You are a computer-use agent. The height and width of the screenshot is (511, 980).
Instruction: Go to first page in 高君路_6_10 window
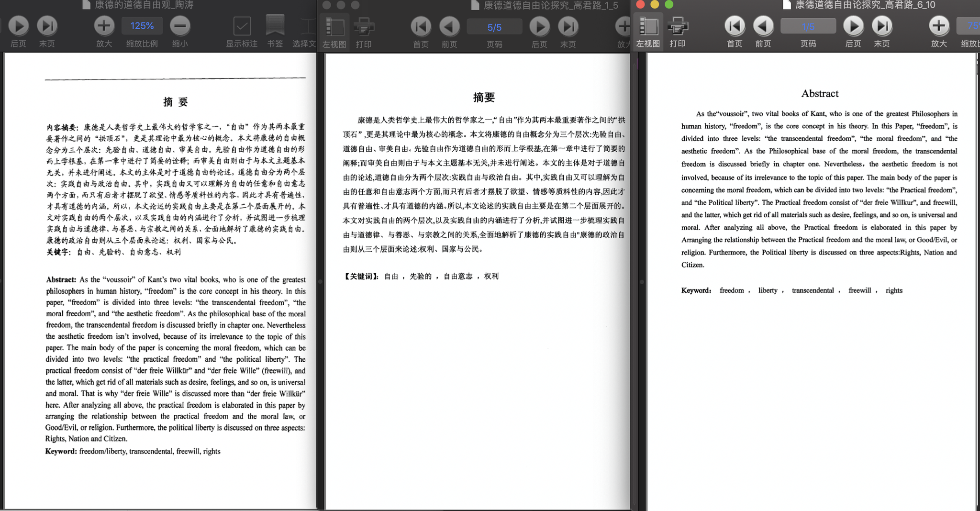coord(735,26)
